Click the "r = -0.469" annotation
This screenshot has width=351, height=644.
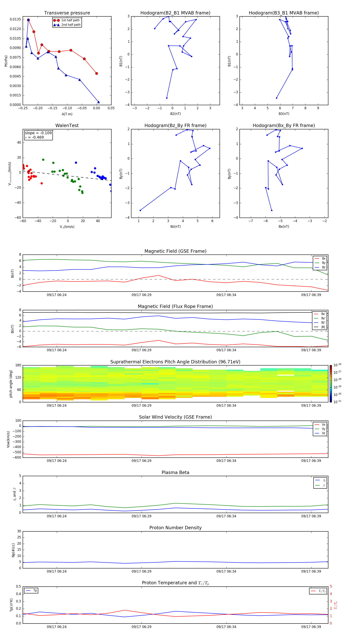coord(35,137)
